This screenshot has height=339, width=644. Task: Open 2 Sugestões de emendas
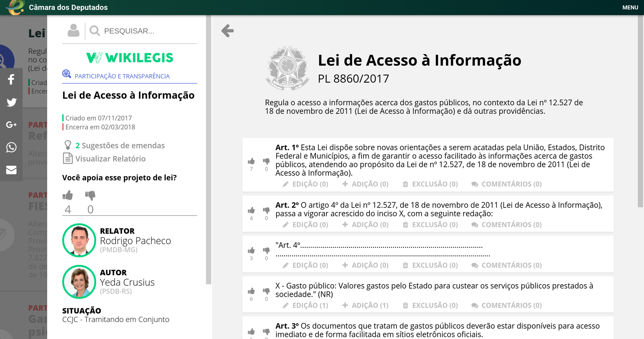click(x=120, y=146)
